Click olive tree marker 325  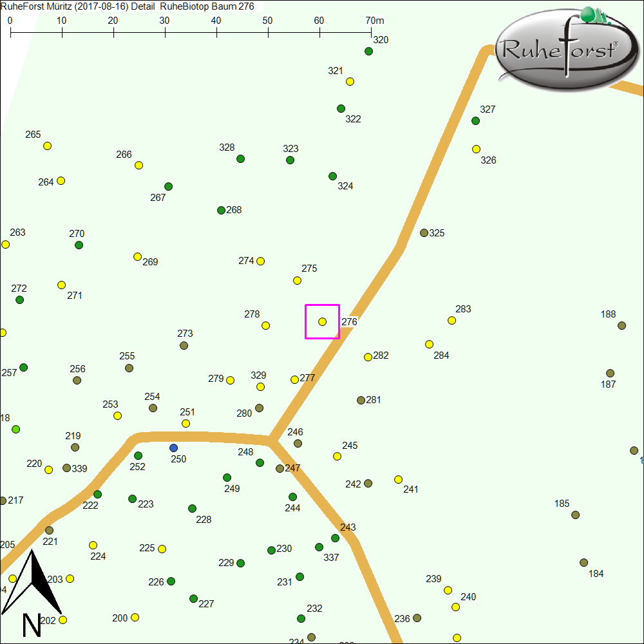(x=424, y=232)
